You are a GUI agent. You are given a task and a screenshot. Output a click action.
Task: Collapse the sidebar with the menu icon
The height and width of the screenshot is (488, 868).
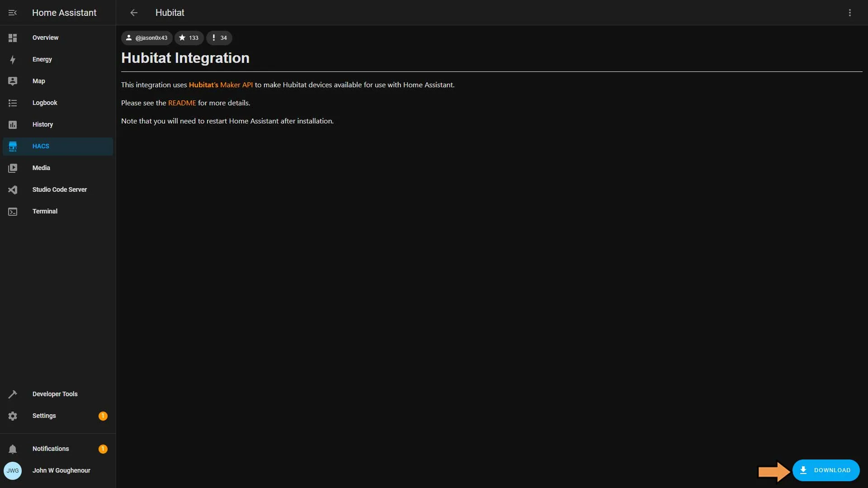click(x=13, y=13)
